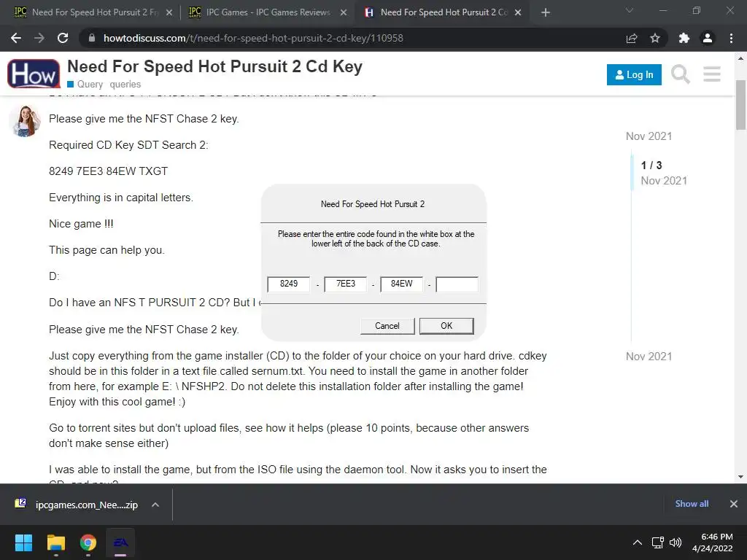Click the topic title heading
747x560 pixels.
(x=215, y=66)
